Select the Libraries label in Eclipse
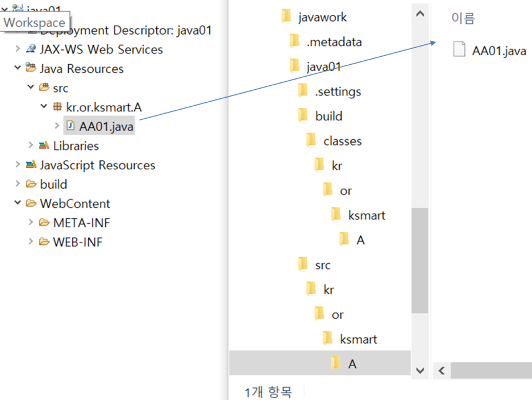The image size is (532, 400). (76, 145)
